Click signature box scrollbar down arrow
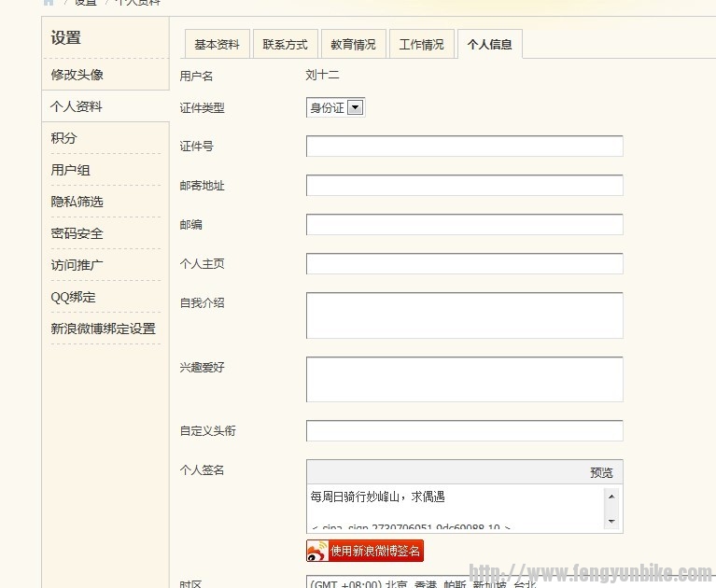This screenshot has width=716, height=588. 611,521
